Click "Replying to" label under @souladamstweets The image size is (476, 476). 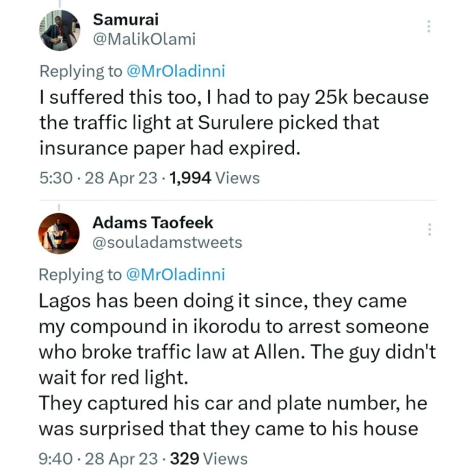coord(79,275)
